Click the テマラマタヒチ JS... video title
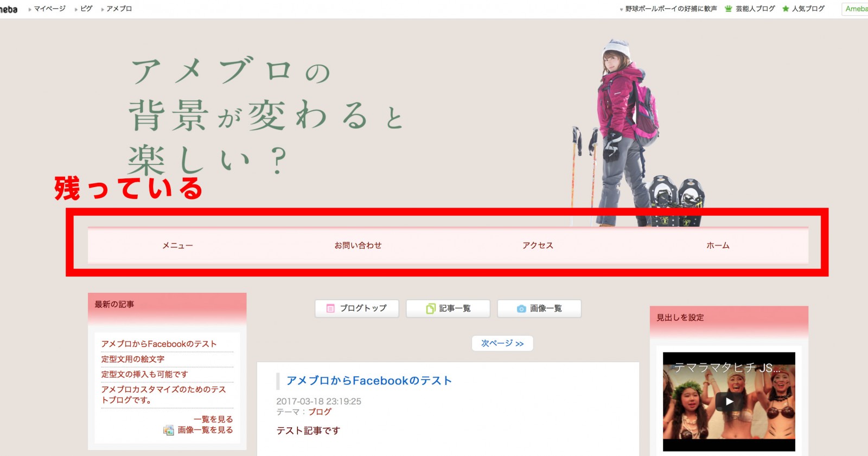 (727, 368)
